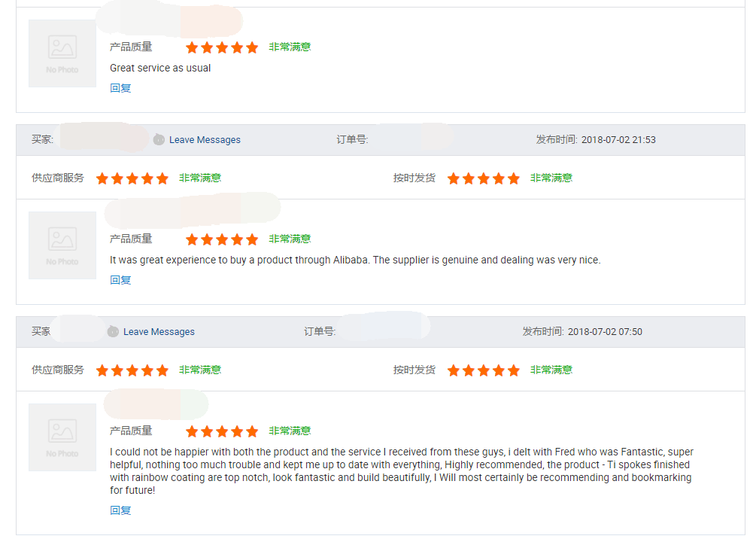756x542 pixels.
Task: Open the No Photo thumbnail beside the Fred review
Action: point(62,437)
